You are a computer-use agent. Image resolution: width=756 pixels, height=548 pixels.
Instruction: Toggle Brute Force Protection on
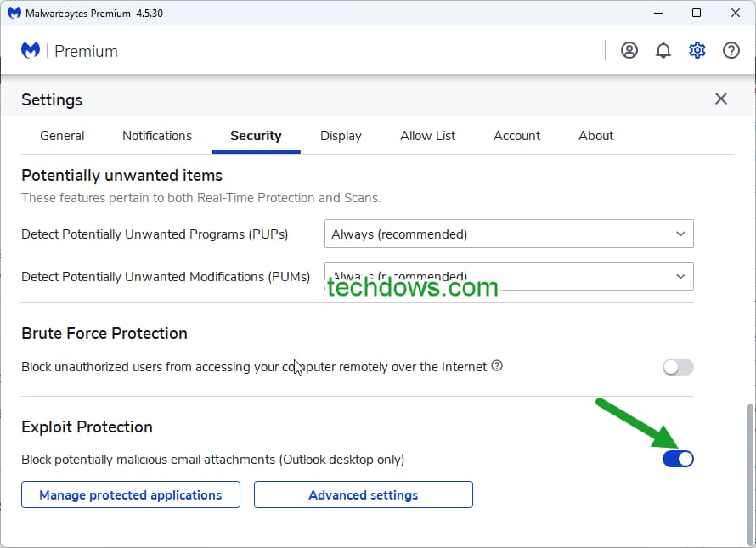678,366
